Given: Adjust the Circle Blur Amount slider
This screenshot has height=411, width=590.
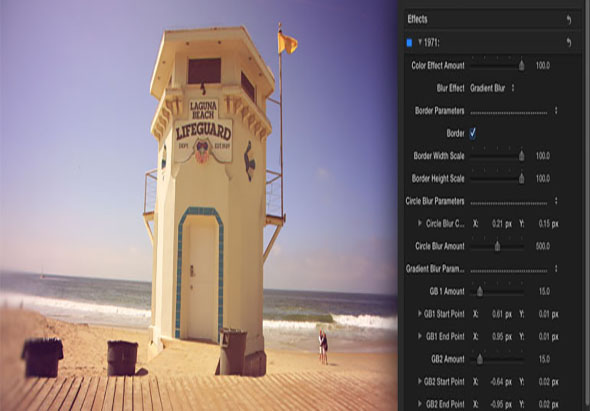Looking at the screenshot, I should (x=497, y=246).
